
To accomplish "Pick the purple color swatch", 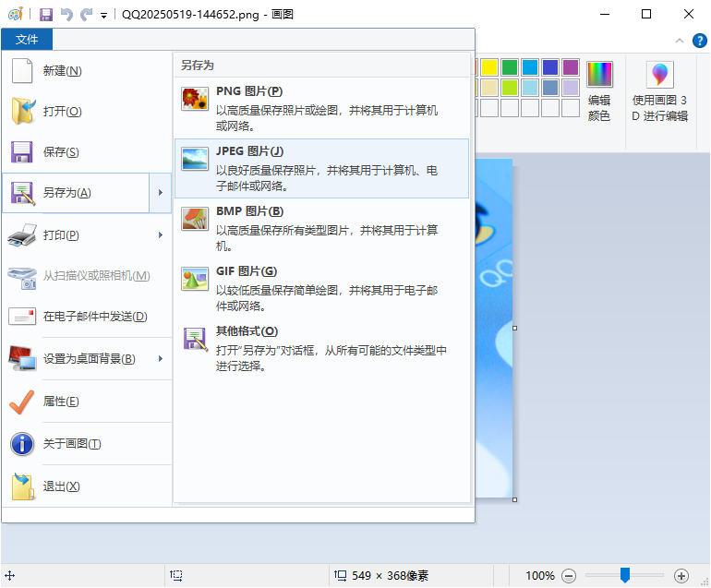I will pos(571,67).
